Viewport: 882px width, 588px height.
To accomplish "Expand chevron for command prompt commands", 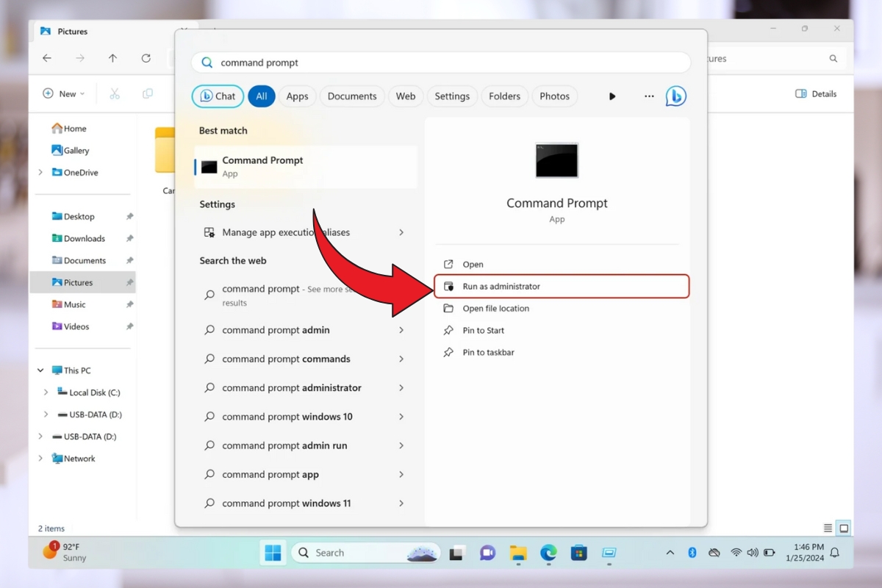I will (x=401, y=359).
